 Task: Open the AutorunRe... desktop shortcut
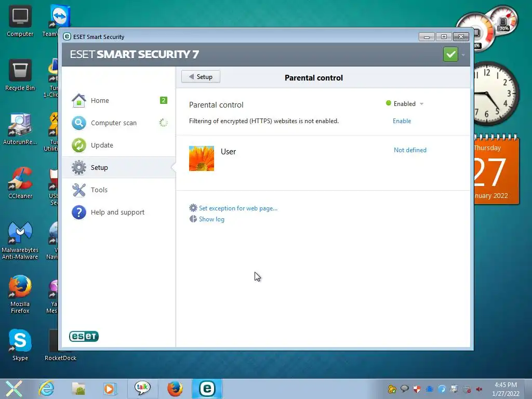[20, 129]
